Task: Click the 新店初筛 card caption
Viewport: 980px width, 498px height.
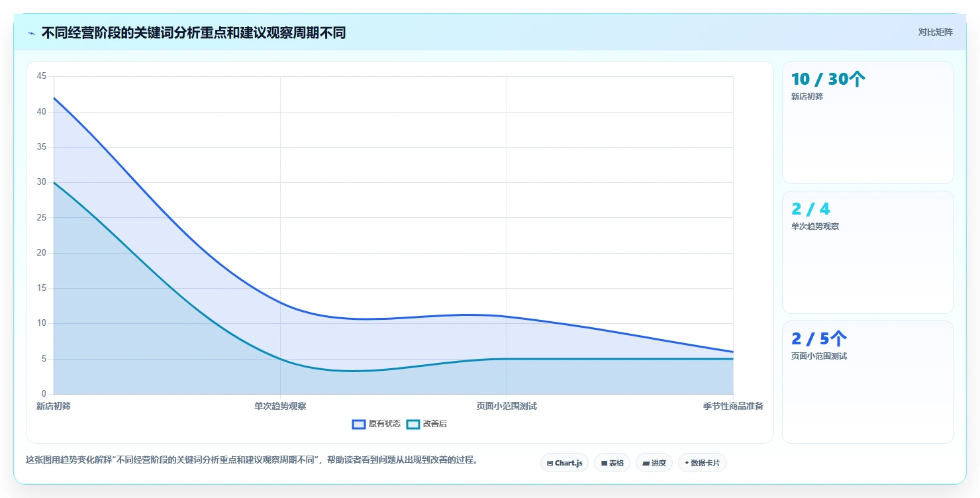Action: 807,97
